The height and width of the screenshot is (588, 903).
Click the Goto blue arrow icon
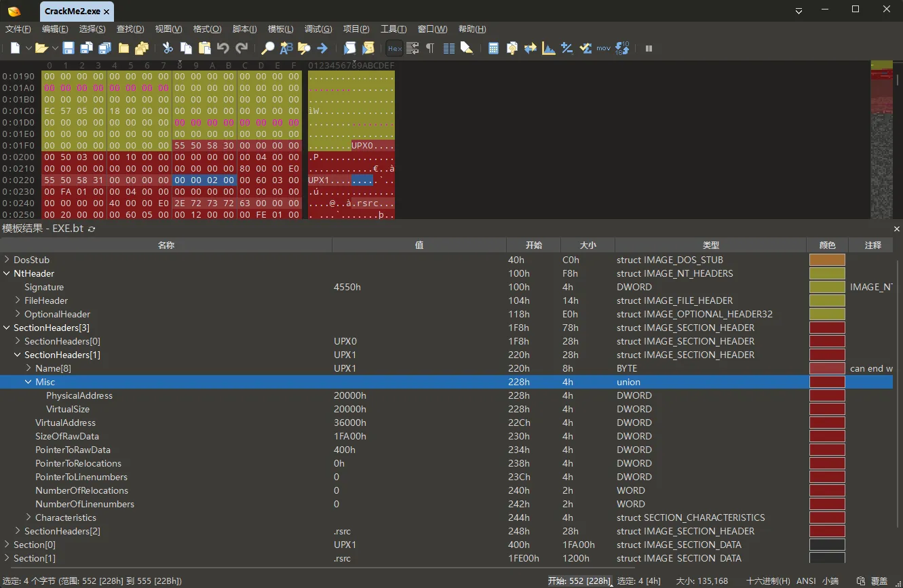(x=322, y=48)
